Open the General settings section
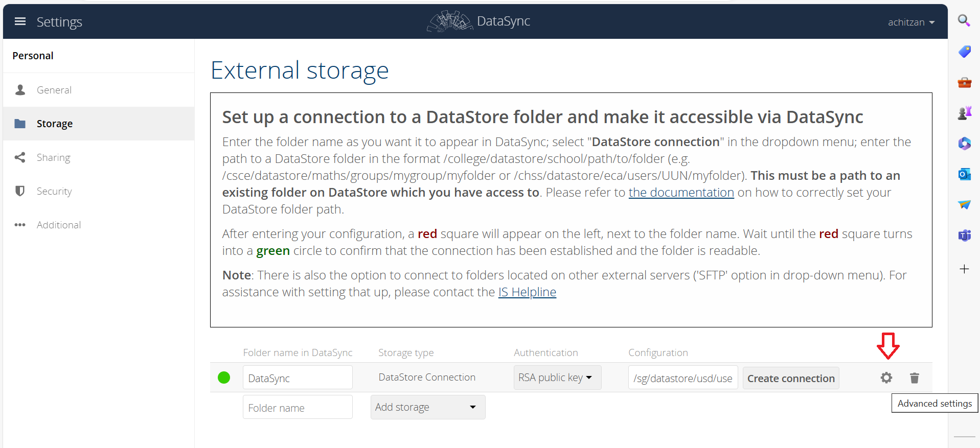980x448 pixels. [99, 90]
